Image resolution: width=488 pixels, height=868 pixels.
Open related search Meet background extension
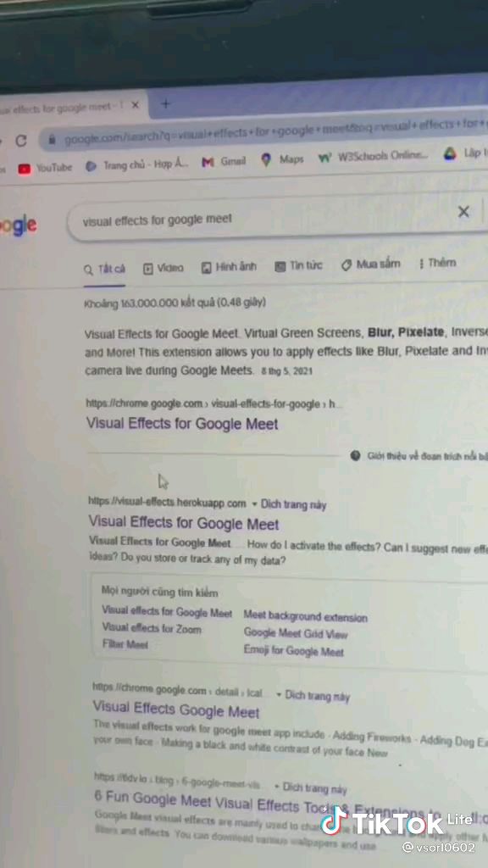(305, 616)
